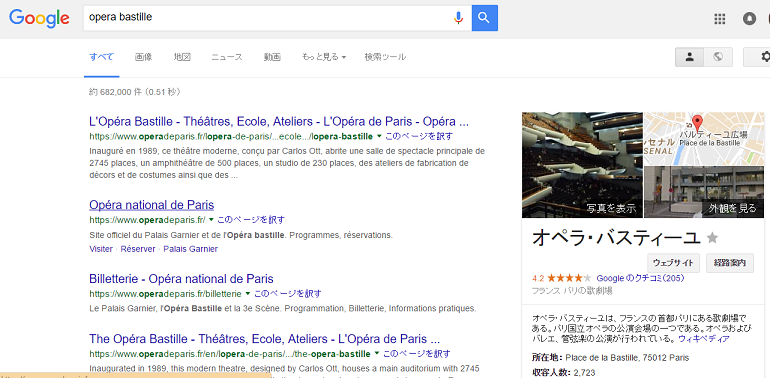Open the Google apps grid
Screen dimensions: 770x378
[x=719, y=19]
